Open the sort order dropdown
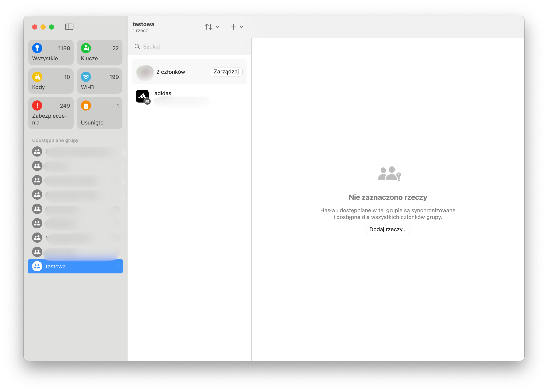548x392 pixels. coord(212,27)
